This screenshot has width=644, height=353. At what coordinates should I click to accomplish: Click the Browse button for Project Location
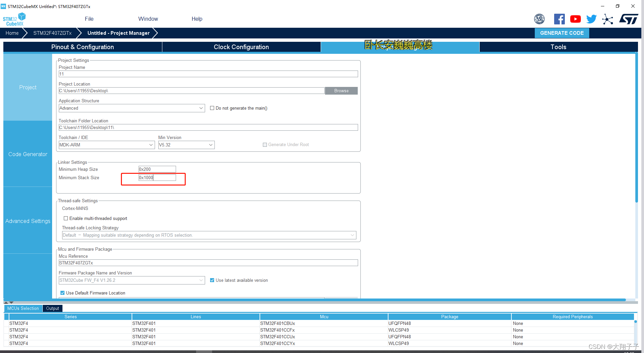click(x=341, y=91)
